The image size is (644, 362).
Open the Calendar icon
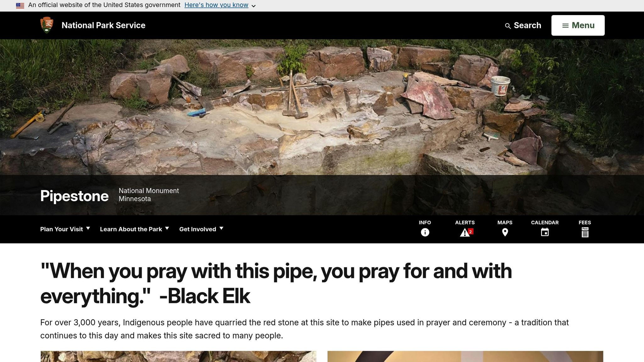545,232
